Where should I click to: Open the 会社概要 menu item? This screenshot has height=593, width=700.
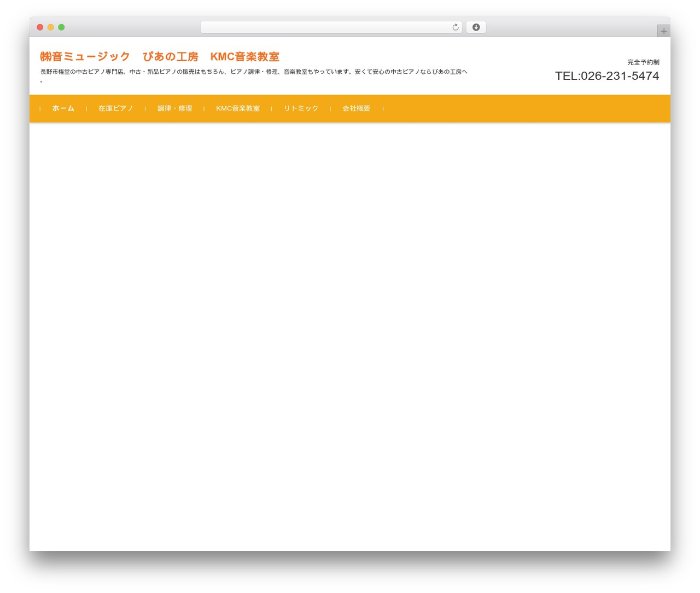coord(357,108)
